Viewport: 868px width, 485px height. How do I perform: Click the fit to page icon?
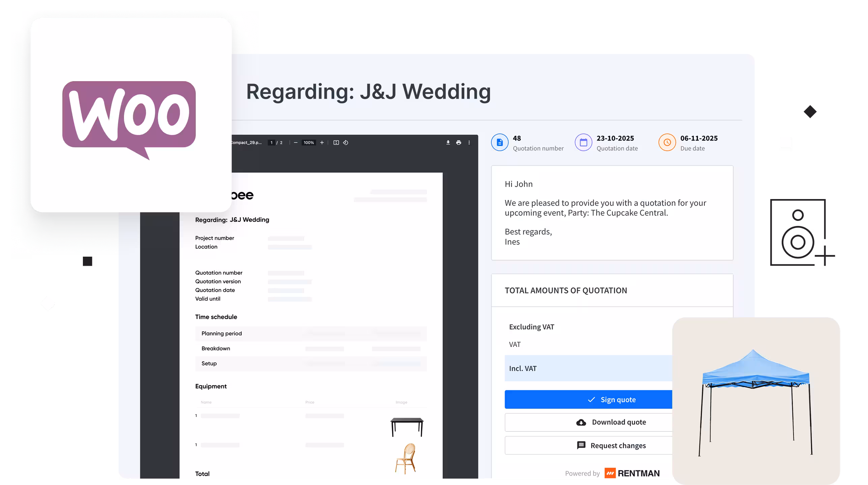click(x=336, y=142)
